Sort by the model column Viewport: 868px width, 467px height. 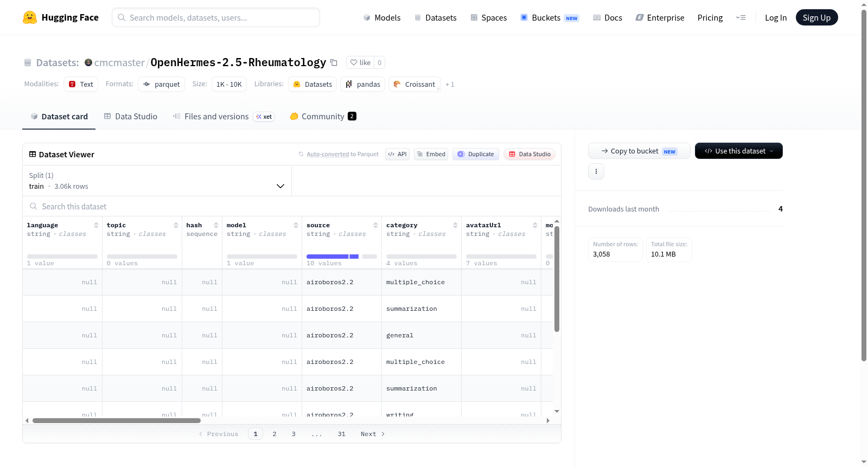point(296,225)
